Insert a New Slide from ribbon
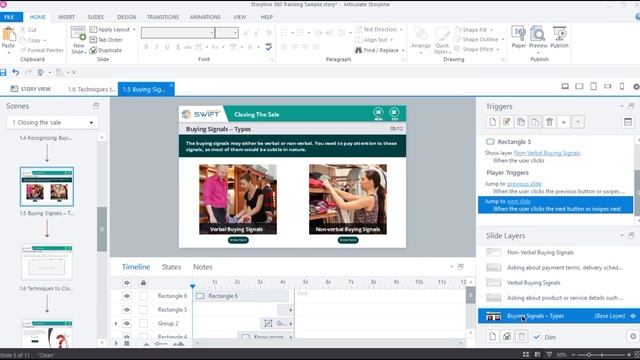The height and width of the screenshot is (360, 640). point(78,40)
